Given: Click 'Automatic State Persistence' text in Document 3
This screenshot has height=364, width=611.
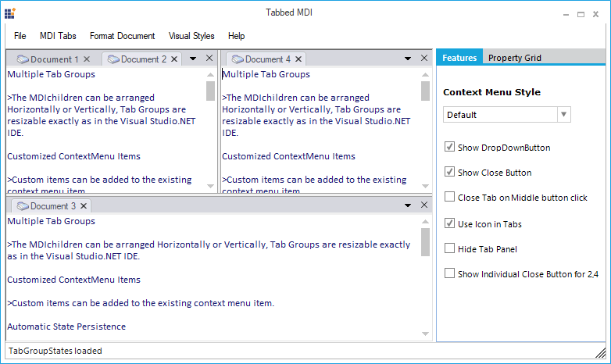Looking at the screenshot, I should (66, 327).
